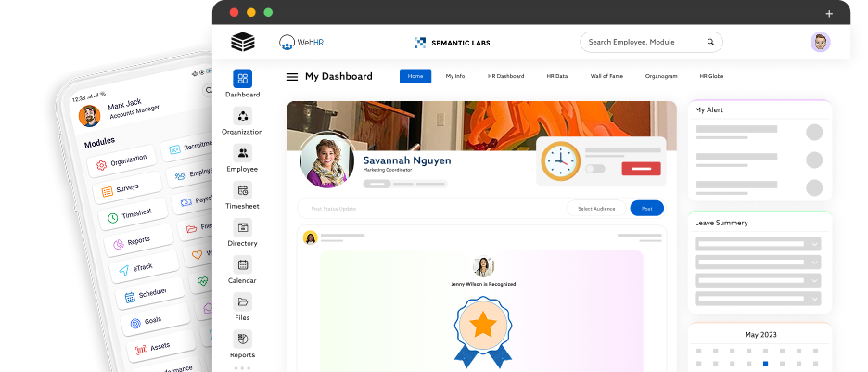Expand the fourth Leave Summery dropdown
The height and width of the screenshot is (372, 868).
tap(758, 300)
